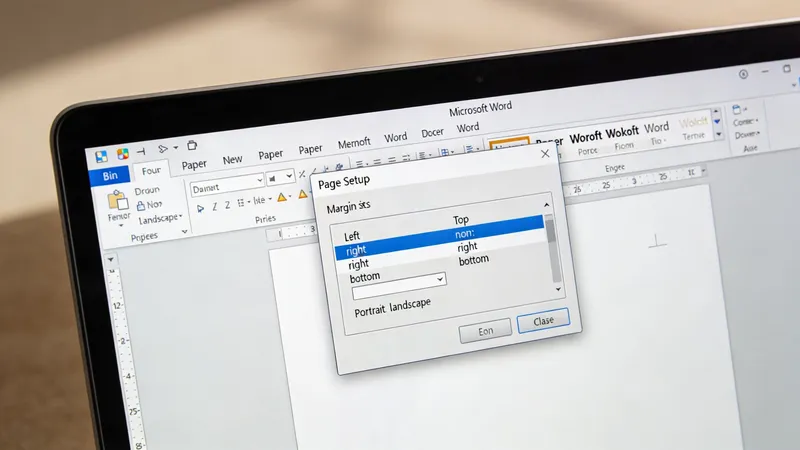Open the font size dropdown
The width and height of the screenshot is (800, 450).
tap(289, 176)
